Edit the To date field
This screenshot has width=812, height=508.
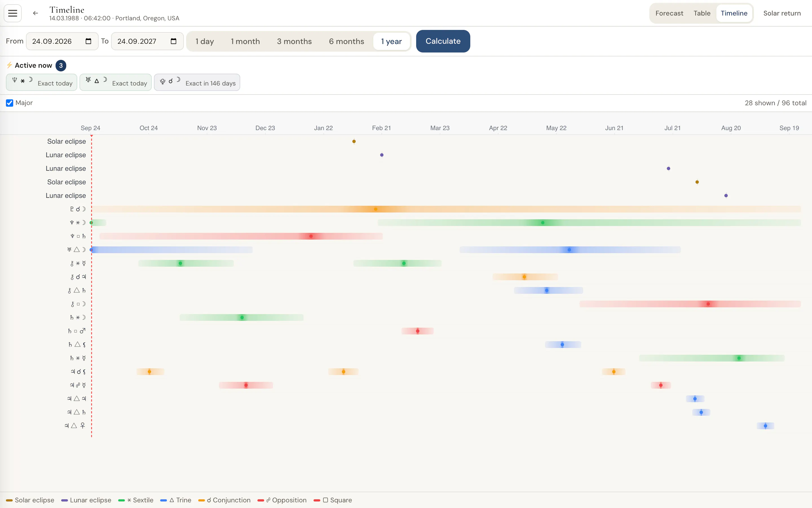click(147, 41)
